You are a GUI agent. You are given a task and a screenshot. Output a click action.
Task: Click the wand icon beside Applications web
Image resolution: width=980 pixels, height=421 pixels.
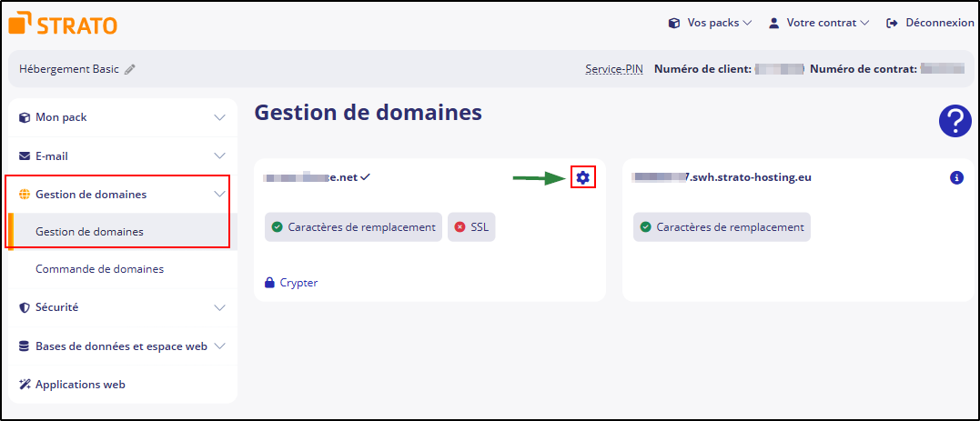25,384
